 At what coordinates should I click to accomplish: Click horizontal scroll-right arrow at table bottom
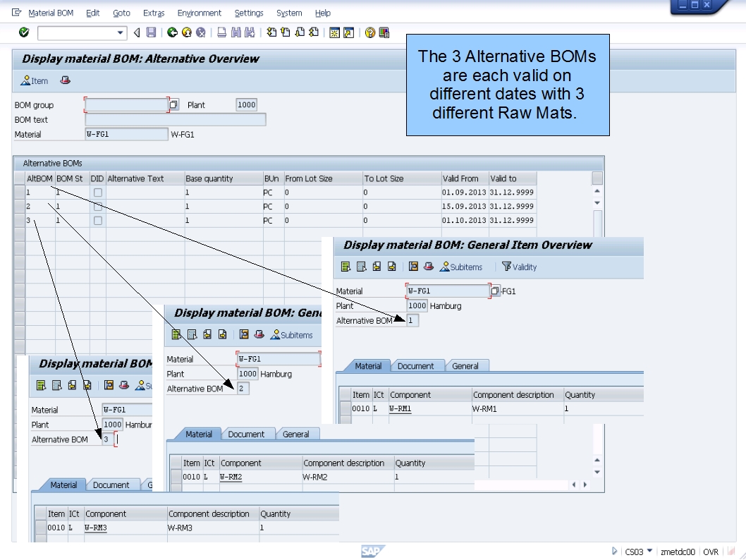(x=585, y=485)
